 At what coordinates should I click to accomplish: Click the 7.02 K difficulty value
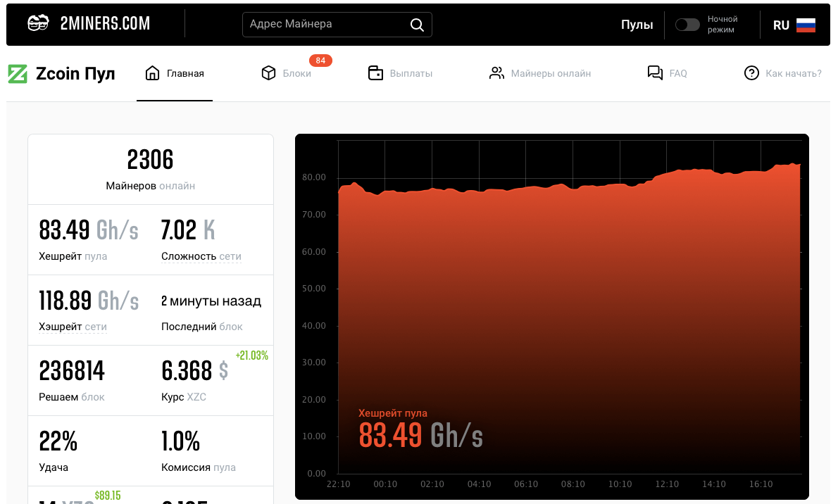(x=188, y=230)
